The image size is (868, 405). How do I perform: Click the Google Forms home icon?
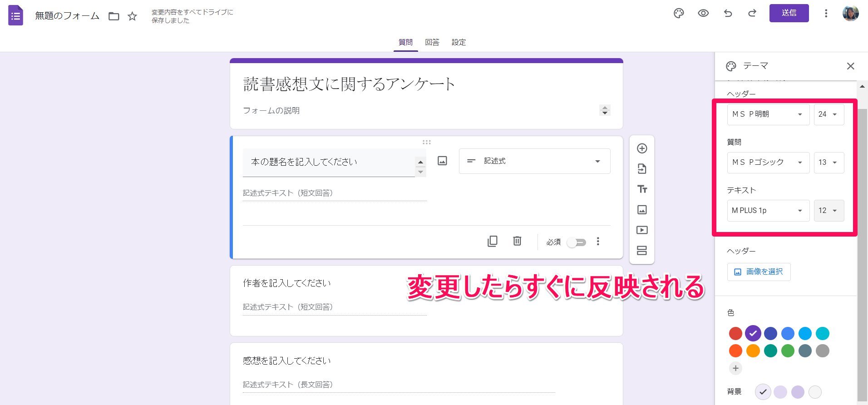[x=16, y=15]
